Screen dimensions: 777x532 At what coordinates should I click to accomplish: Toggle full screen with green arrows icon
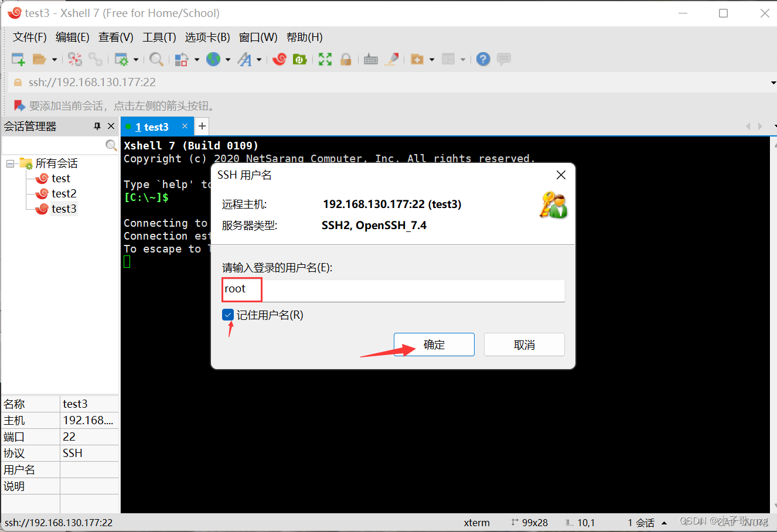(325, 59)
